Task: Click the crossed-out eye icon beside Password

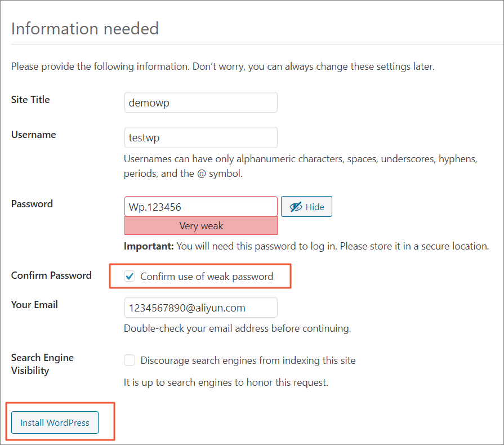Action: coord(296,207)
